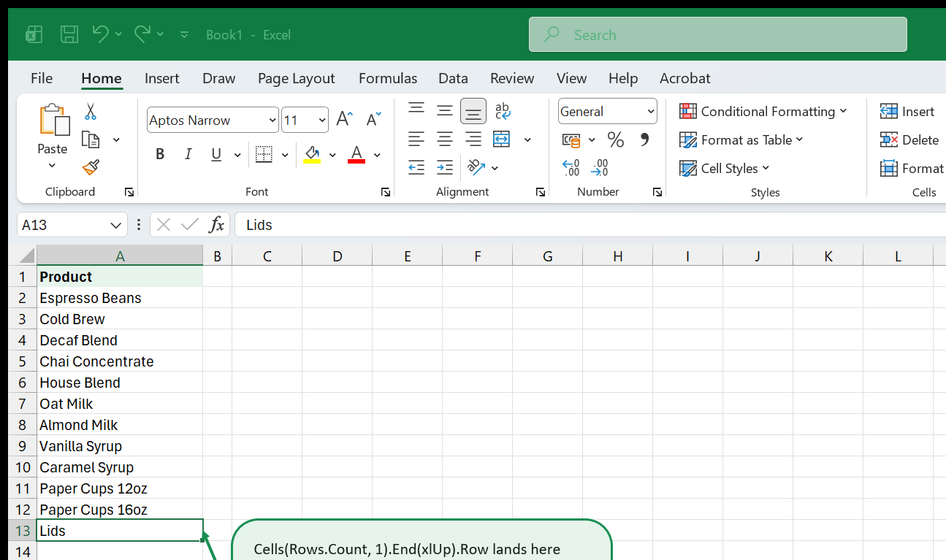Open the underline style dropdown arrow

[237, 155]
